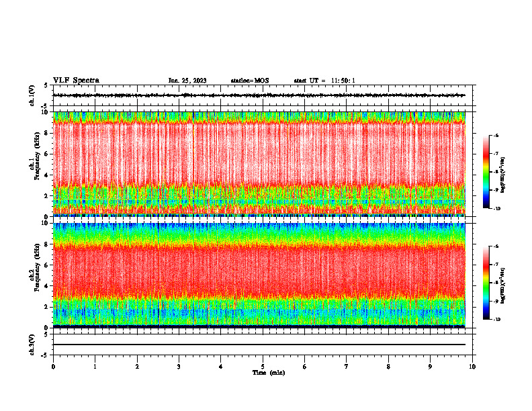The height and width of the screenshot is (411, 532).
Task: Click the "ch.1(V)" waveform axis label
Action: click(32, 95)
